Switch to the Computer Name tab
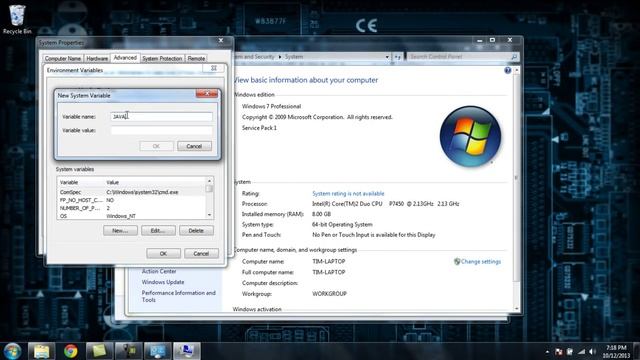Screen dimensions: 640x360 62,59
